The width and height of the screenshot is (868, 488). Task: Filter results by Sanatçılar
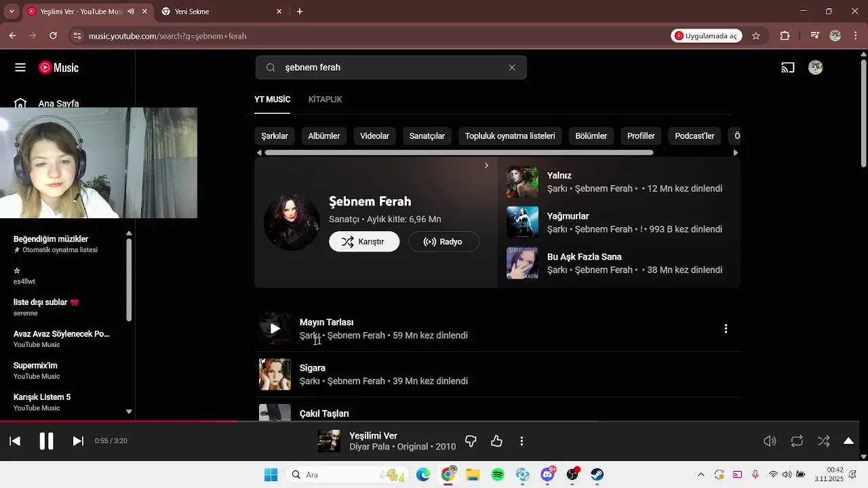[427, 136]
